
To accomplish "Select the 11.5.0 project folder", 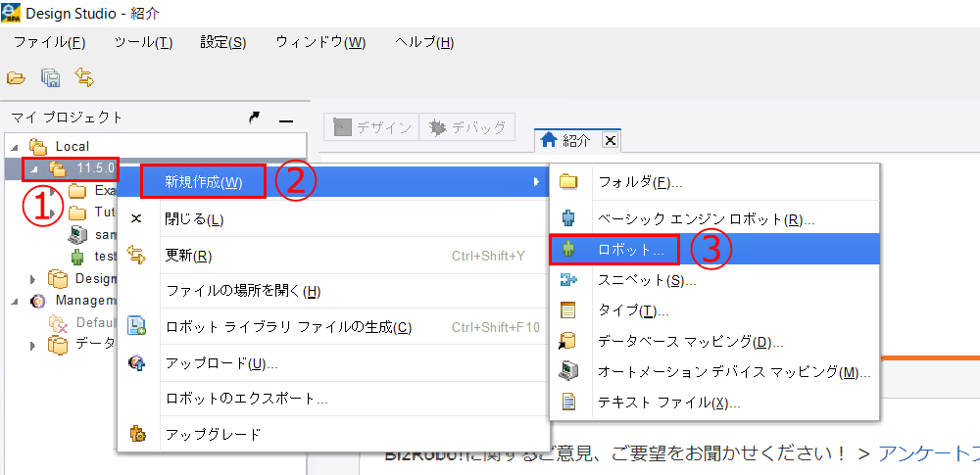I will tap(82, 168).
